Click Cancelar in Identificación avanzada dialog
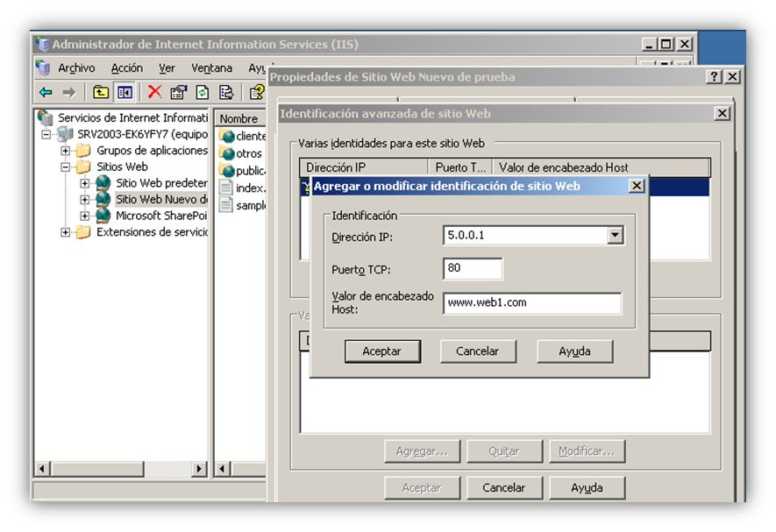This screenshot has width=776, height=532. 504,488
